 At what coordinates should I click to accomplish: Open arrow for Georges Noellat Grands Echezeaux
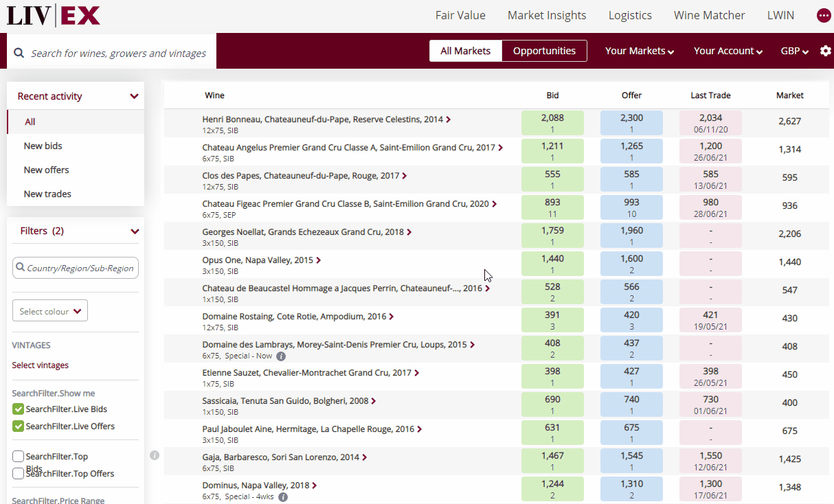(x=409, y=232)
